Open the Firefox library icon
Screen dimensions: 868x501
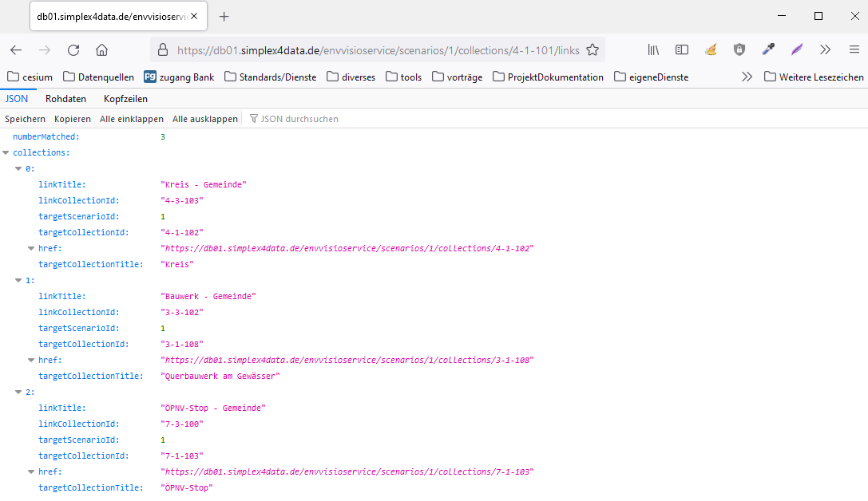[x=653, y=49]
